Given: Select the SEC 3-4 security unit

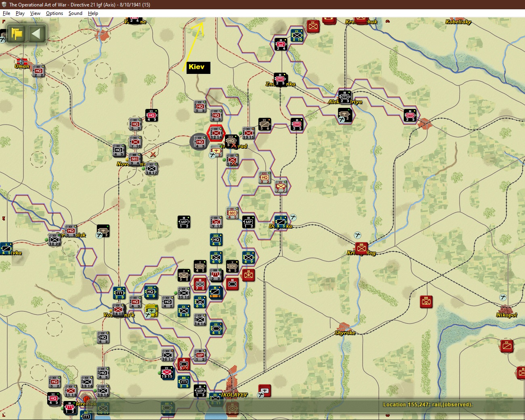Looking at the screenshot, I should [135, 160].
